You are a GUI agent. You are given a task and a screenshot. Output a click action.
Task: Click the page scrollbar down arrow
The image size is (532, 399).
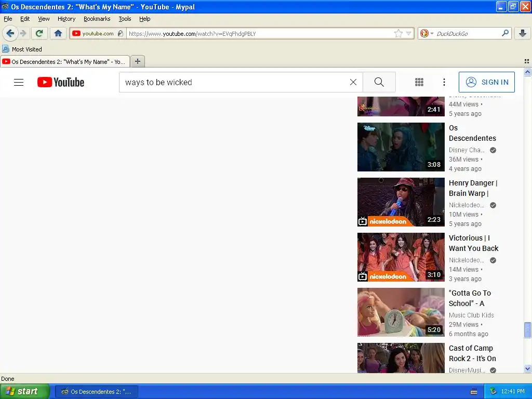[527, 369]
